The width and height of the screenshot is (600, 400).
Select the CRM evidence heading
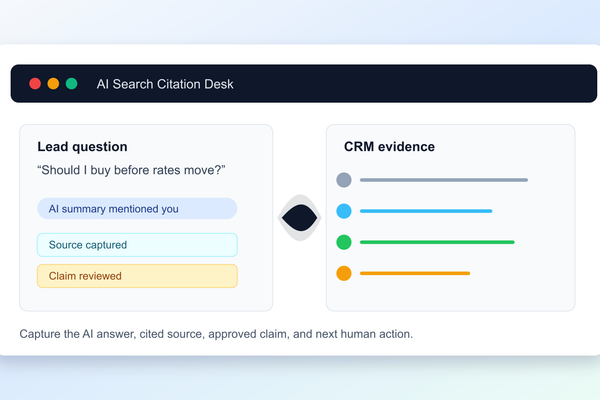coord(389,147)
